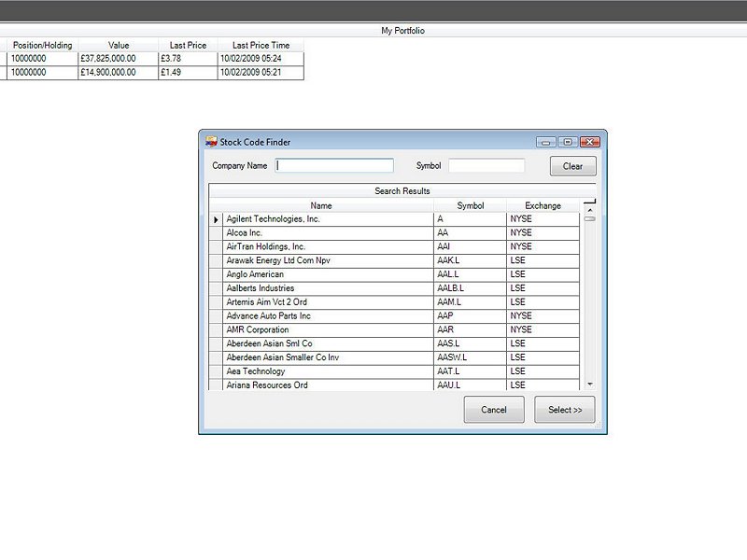Click the Clear button
Screen dimensions: 747x560
tap(572, 166)
